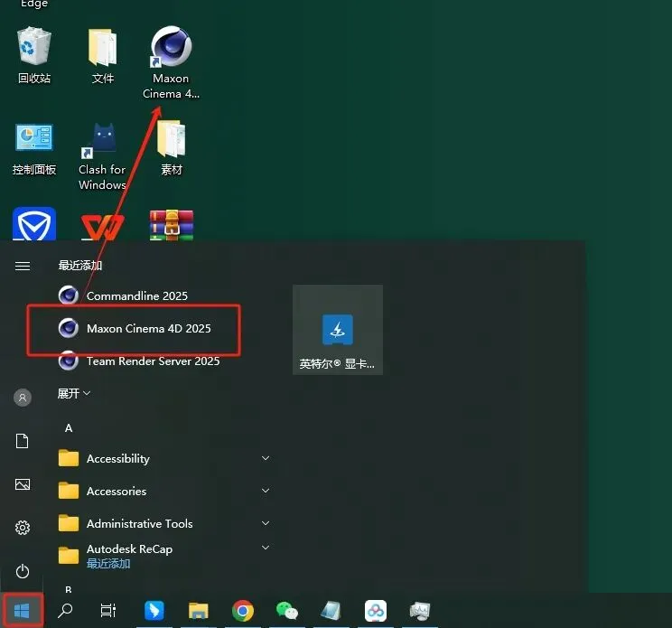672x628 pixels.
Task: Open the 控制面板 desktop icon
Action: click(x=34, y=150)
